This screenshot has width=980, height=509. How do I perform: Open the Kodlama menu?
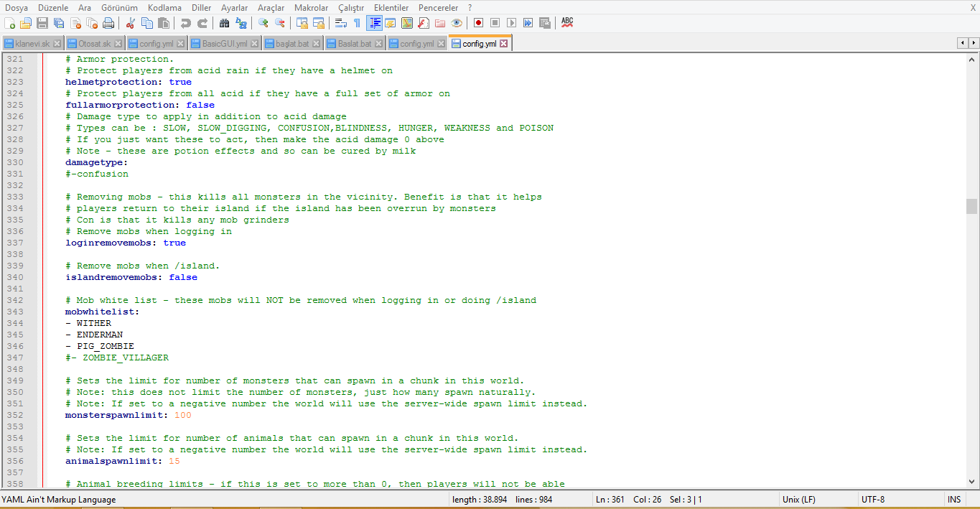pyautogui.click(x=164, y=7)
